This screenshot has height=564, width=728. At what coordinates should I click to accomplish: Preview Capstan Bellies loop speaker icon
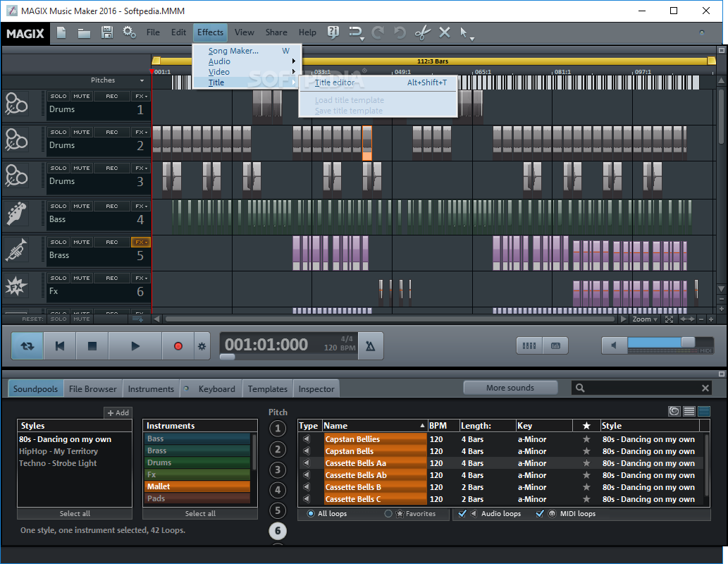coord(307,439)
